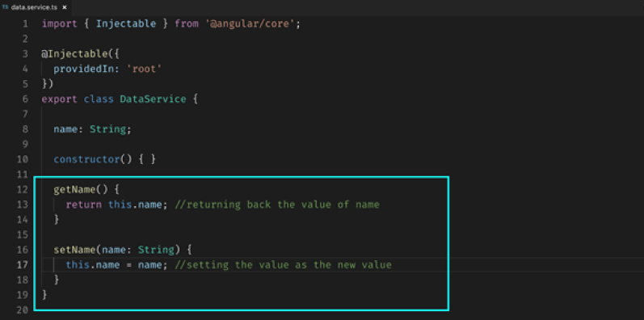Click line number 1 in gutter
Screen dimensions: 644x320
pyautogui.click(x=26, y=23)
